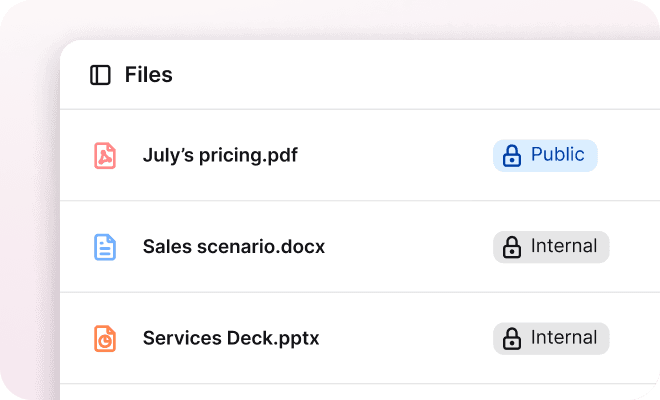Click the word Public in the blue badge
Image resolution: width=660 pixels, height=400 pixels.
pyautogui.click(x=558, y=155)
